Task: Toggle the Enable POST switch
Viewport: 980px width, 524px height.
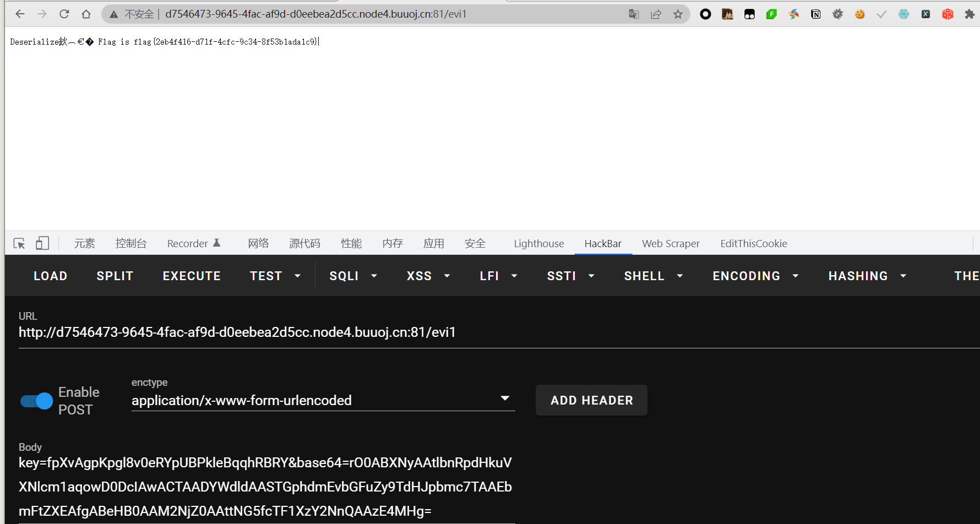Action: (36, 401)
